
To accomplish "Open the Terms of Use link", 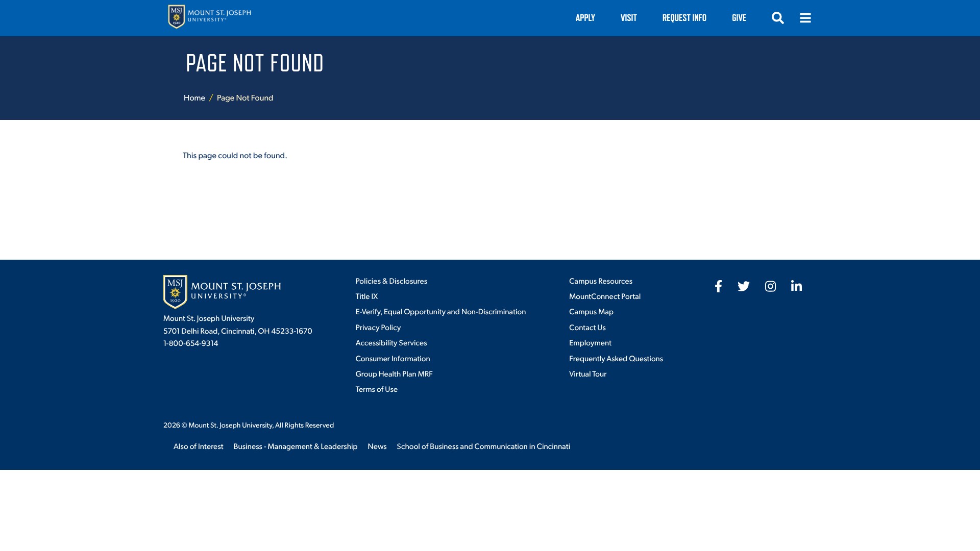I will point(376,389).
